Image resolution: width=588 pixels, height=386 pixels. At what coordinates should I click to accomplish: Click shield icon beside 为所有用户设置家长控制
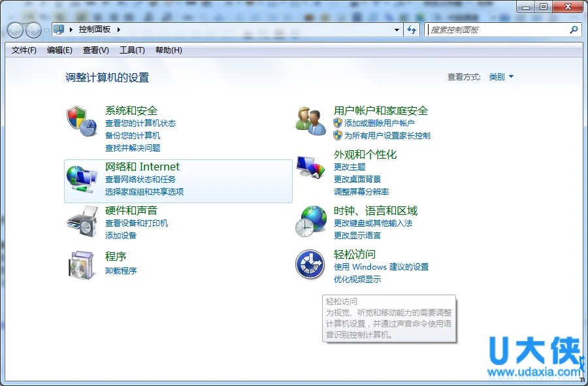[x=338, y=135]
